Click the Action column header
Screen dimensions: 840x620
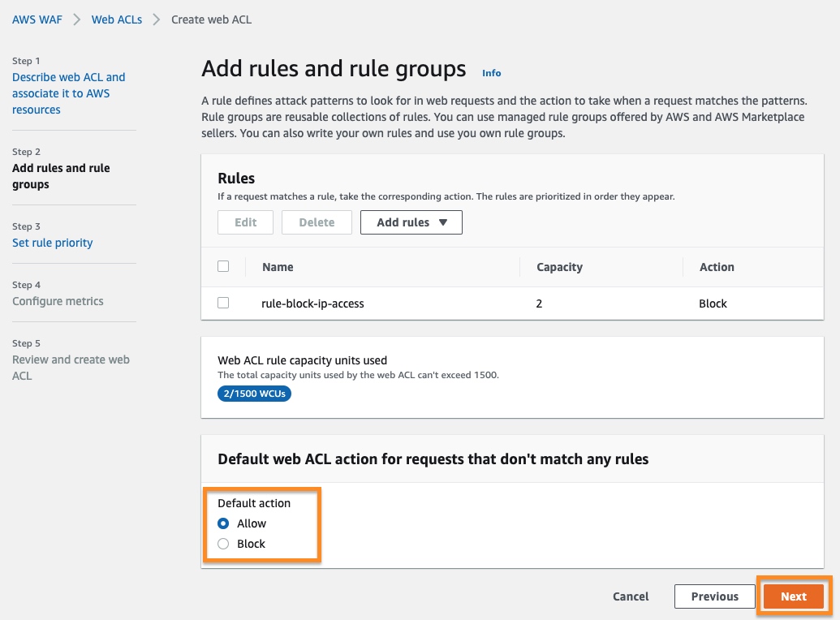coord(716,267)
